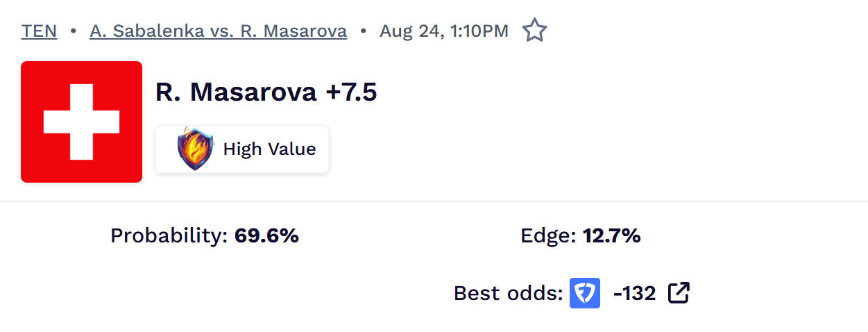Screen dimensions: 868x332
Task: Click the Edge label
Action: [x=548, y=236]
